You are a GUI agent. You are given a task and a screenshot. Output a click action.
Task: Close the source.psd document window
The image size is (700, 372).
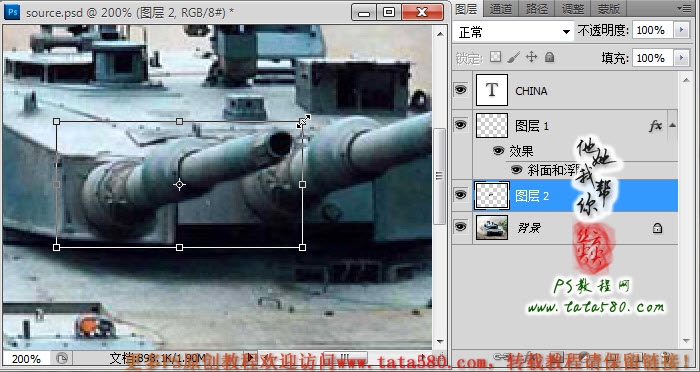point(422,12)
